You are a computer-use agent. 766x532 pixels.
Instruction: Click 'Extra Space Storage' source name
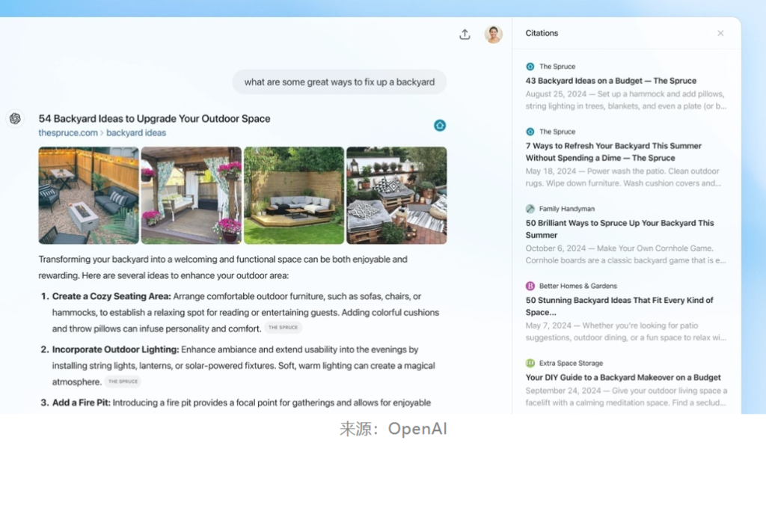pos(571,363)
